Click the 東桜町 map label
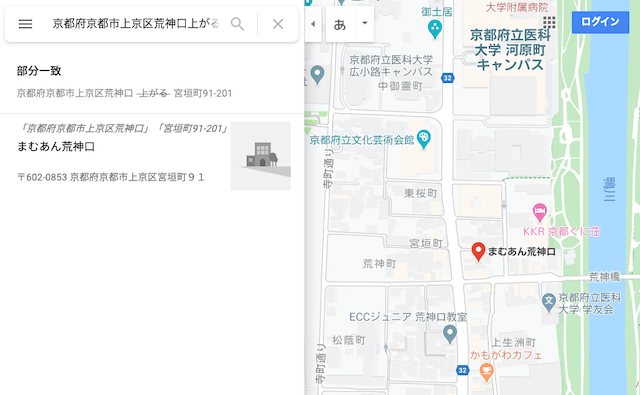This screenshot has height=395, width=640. [x=420, y=193]
